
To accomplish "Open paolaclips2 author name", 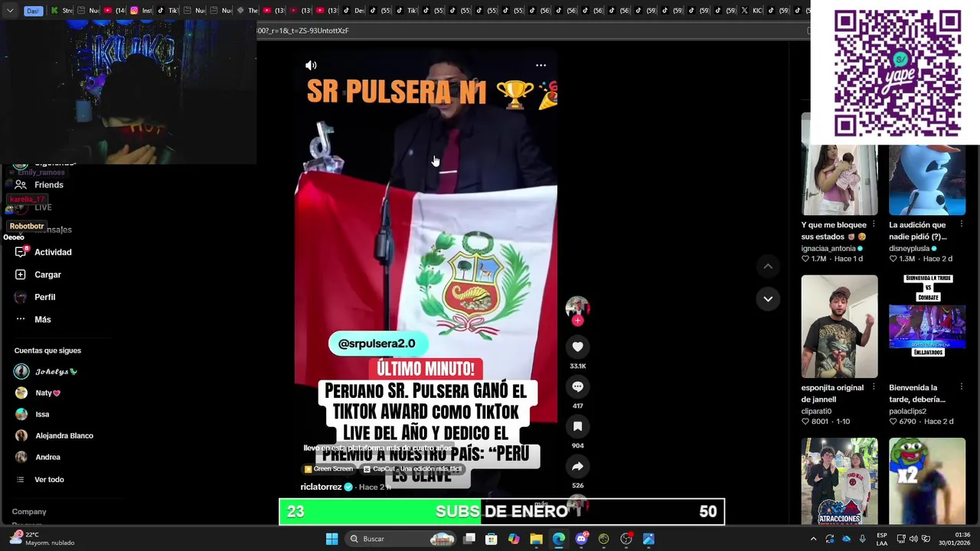I will (907, 412).
